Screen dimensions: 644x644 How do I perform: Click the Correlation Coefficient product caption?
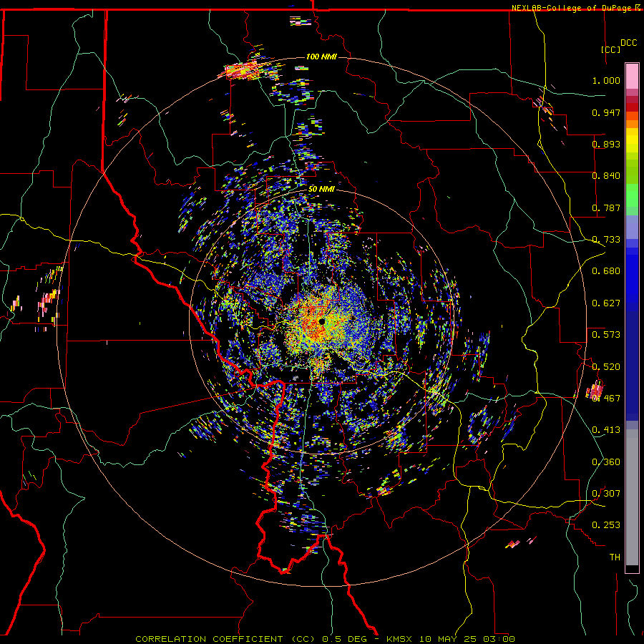tap(325, 639)
